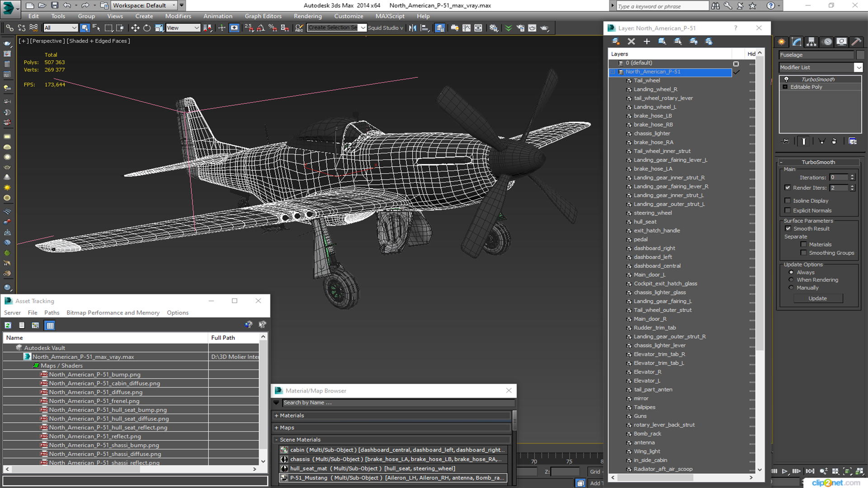Open the Modifier List dropdown
The image size is (868, 488).
point(858,67)
